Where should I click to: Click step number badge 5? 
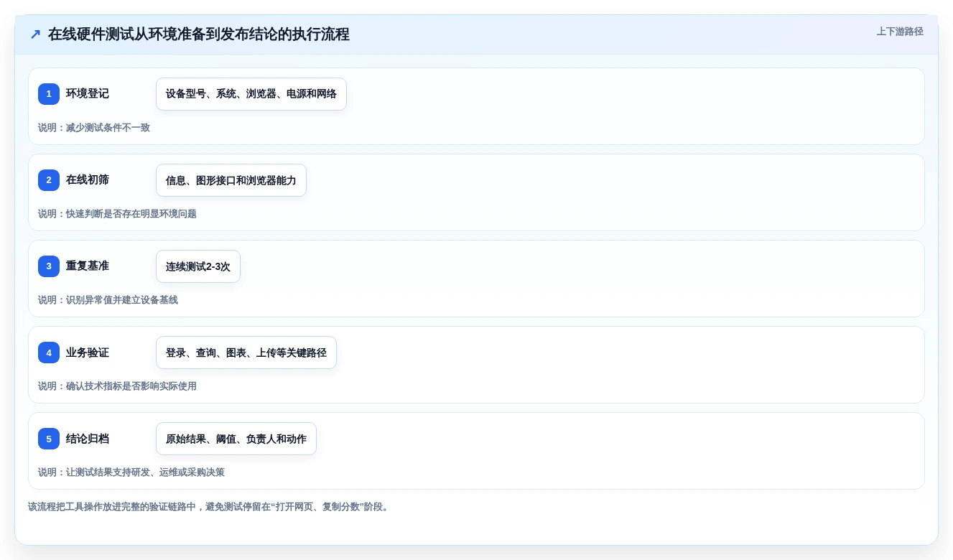49,439
